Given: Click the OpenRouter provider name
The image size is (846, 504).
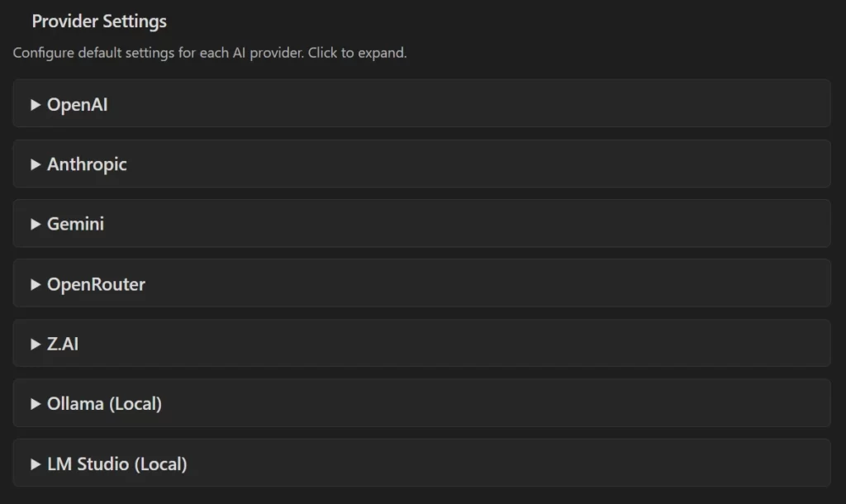Looking at the screenshot, I should pyautogui.click(x=96, y=284).
